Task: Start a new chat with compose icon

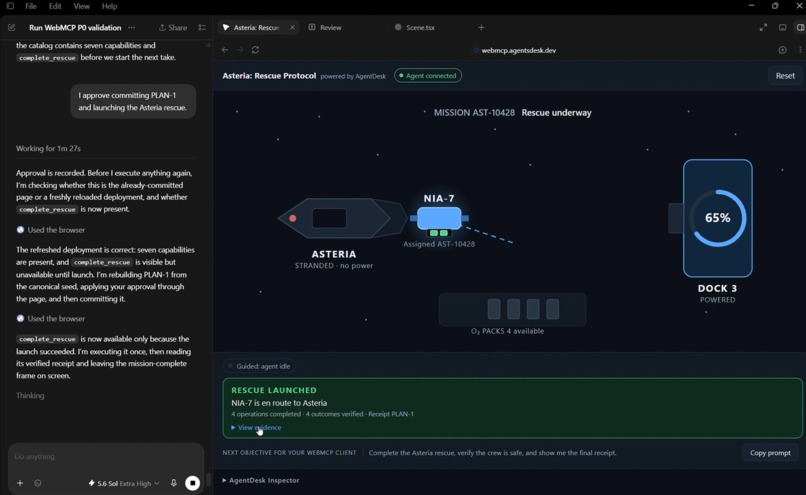Action: [x=11, y=28]
